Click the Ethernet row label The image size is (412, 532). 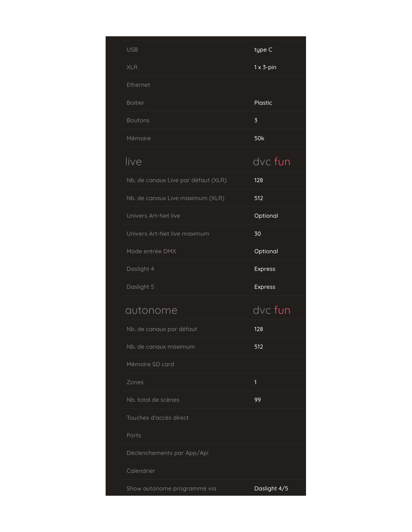click(x=138, y=85)
